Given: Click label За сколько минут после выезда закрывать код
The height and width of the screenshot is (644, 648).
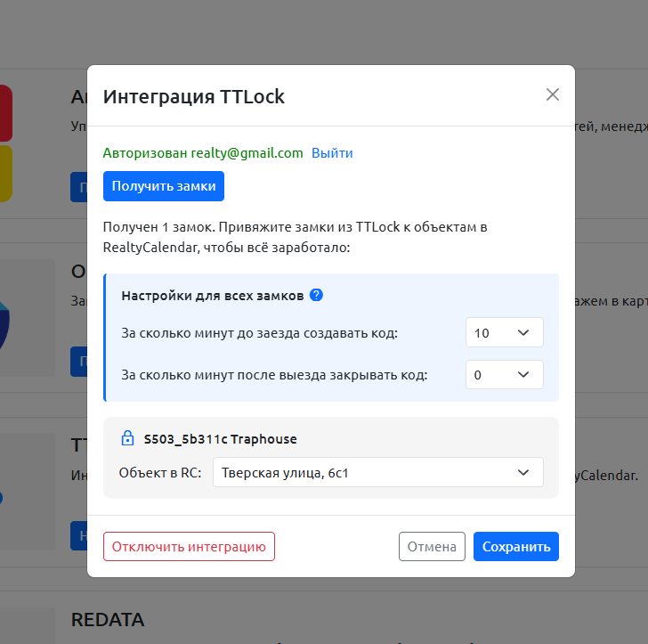Looking at the screenshot, I should [x=274, y=375].
